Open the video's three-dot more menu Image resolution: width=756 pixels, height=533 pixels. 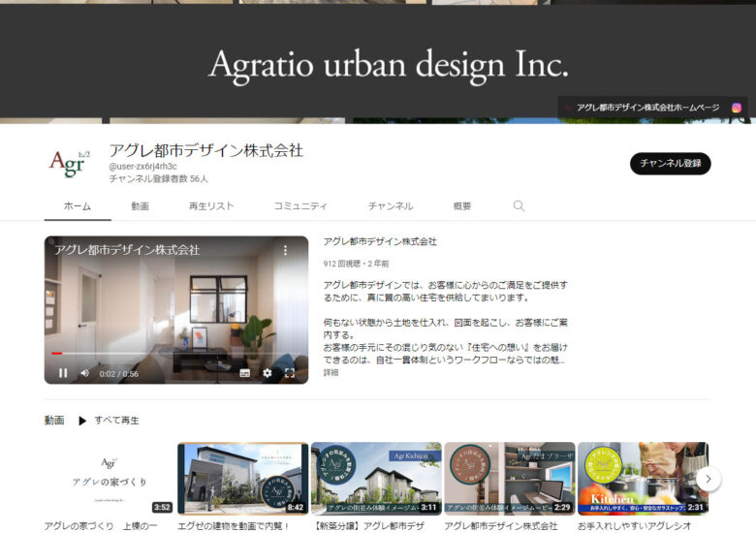coord(285,250)
